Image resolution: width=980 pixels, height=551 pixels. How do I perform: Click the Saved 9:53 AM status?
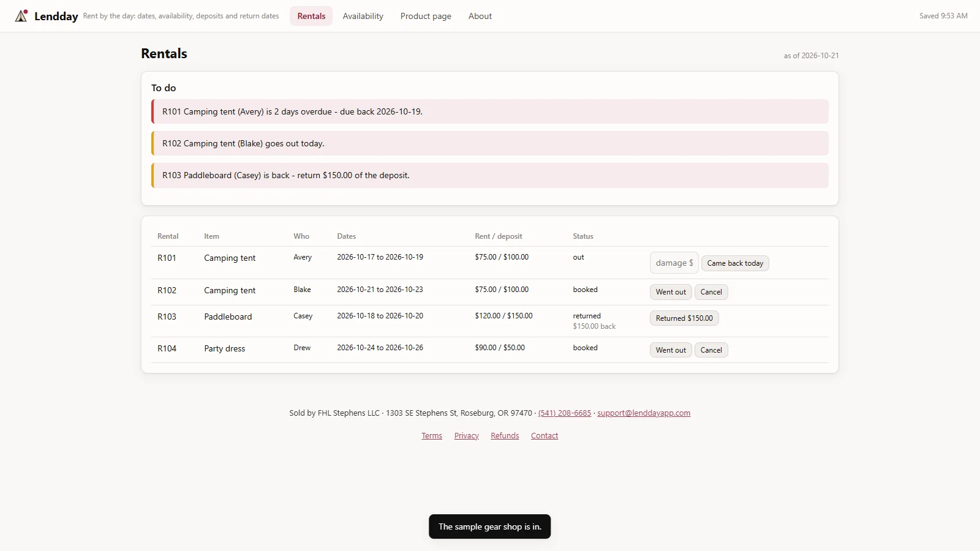point(943,16)
